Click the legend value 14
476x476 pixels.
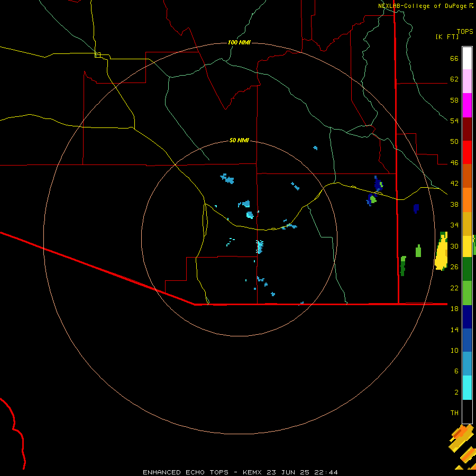[454, 329]
